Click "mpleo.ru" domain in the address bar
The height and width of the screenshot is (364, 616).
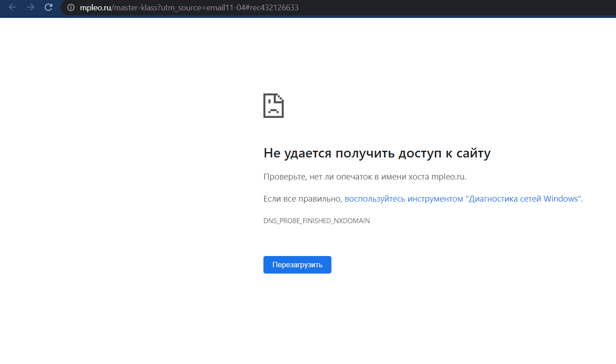(95, 8)
